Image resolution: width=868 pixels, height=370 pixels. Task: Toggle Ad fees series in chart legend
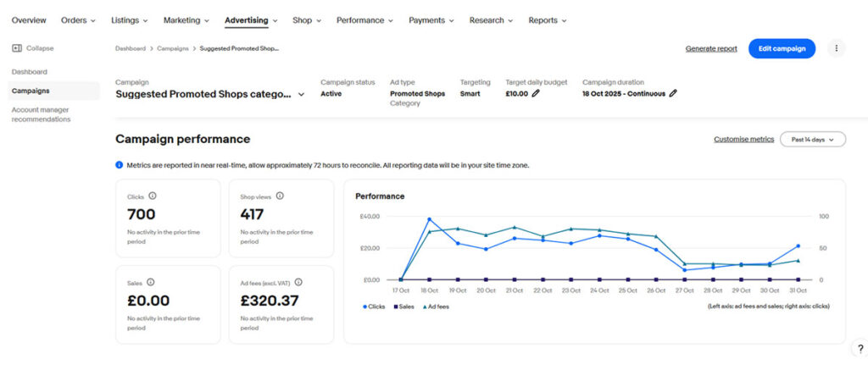click(436, 306)
